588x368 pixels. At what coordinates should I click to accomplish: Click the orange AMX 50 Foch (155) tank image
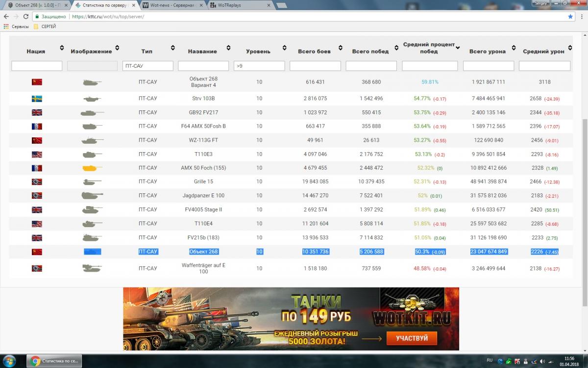[x=92, y=168]
